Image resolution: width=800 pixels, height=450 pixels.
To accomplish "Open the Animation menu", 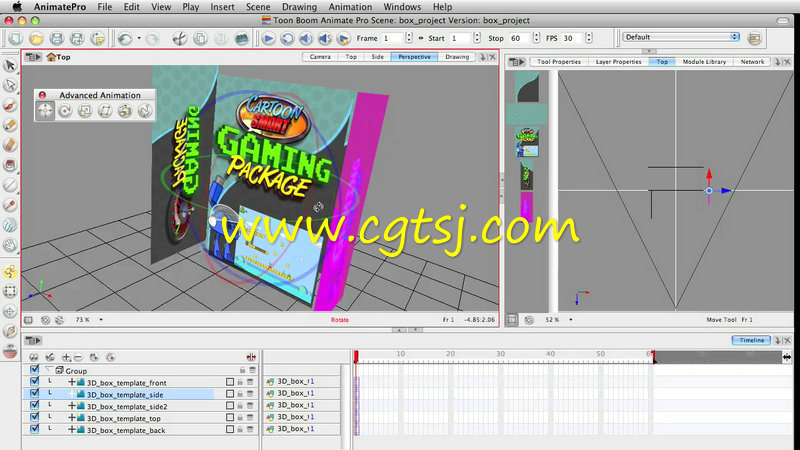I will click(x=350, y=7).
